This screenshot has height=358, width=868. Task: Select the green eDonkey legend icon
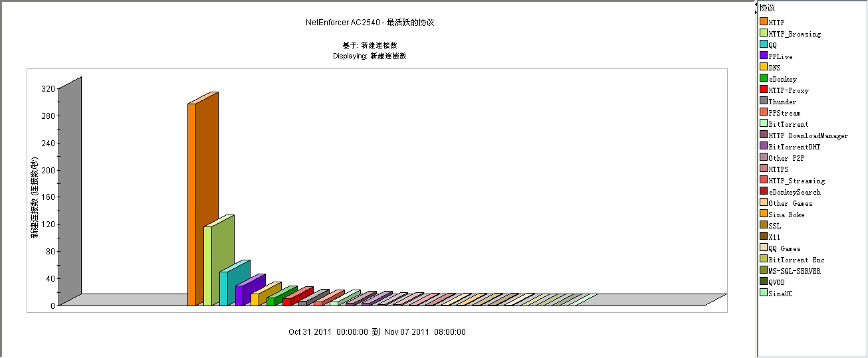[764, 79]
